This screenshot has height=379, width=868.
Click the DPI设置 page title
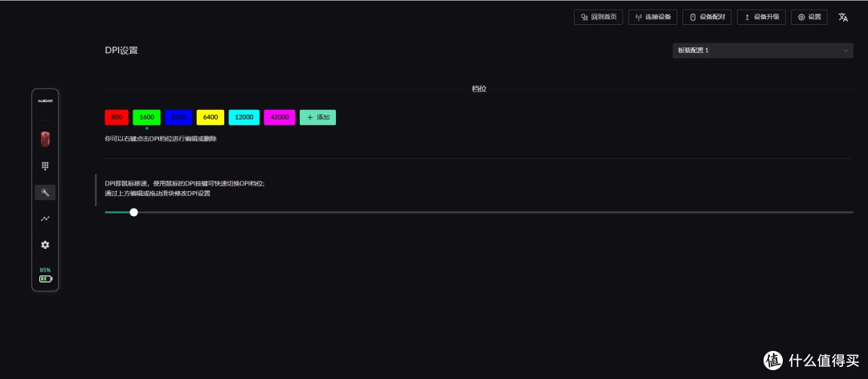point(121,51)
